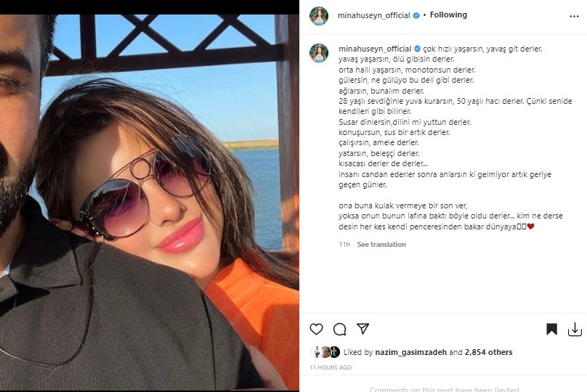Click the 11h caption time label

click(344, 244)
